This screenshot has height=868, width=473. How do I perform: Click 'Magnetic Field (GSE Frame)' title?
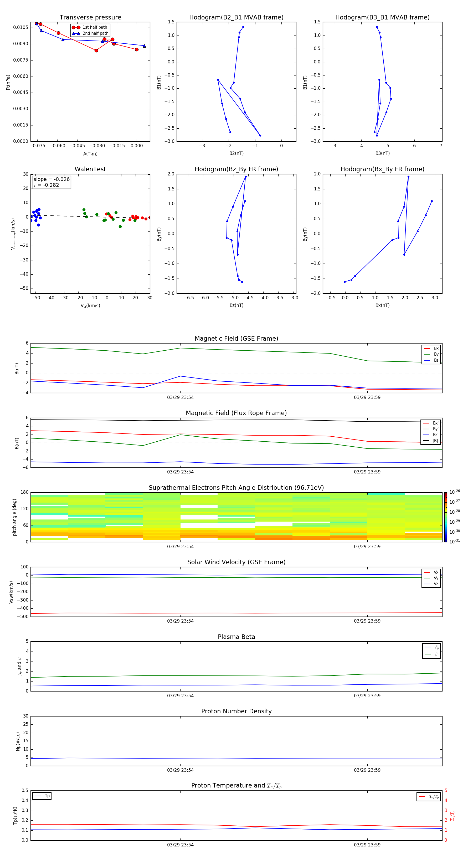coord(236,339)
